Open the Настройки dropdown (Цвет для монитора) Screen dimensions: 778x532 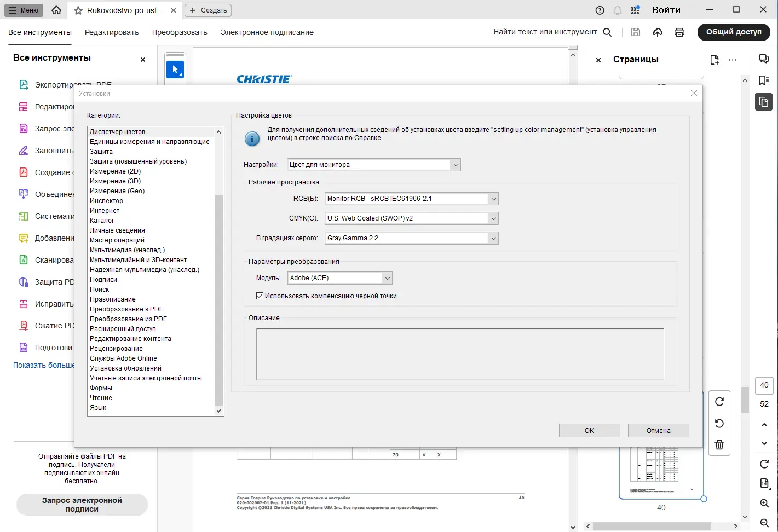click(374, 165)
